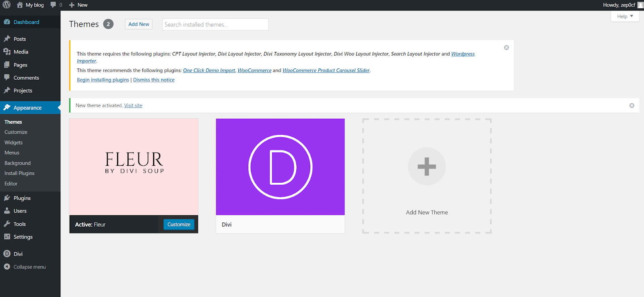
Task: Click the home icon beside My blog
Action: (20, 5)
